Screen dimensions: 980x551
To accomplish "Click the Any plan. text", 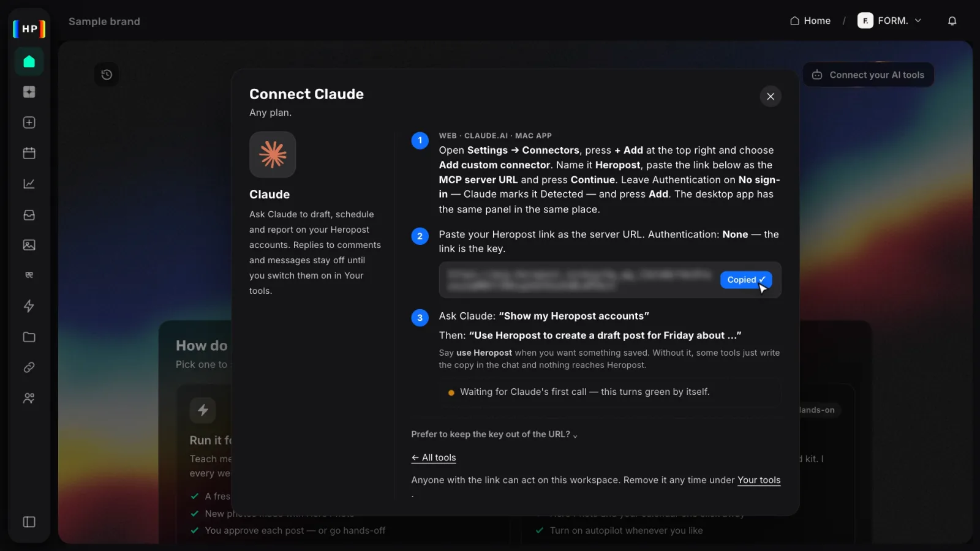I will 270,113.
